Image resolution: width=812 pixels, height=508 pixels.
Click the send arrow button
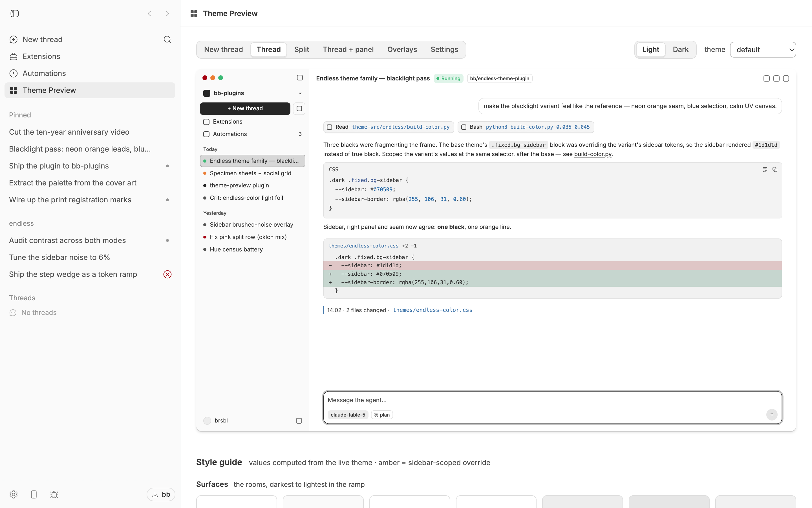772,415
